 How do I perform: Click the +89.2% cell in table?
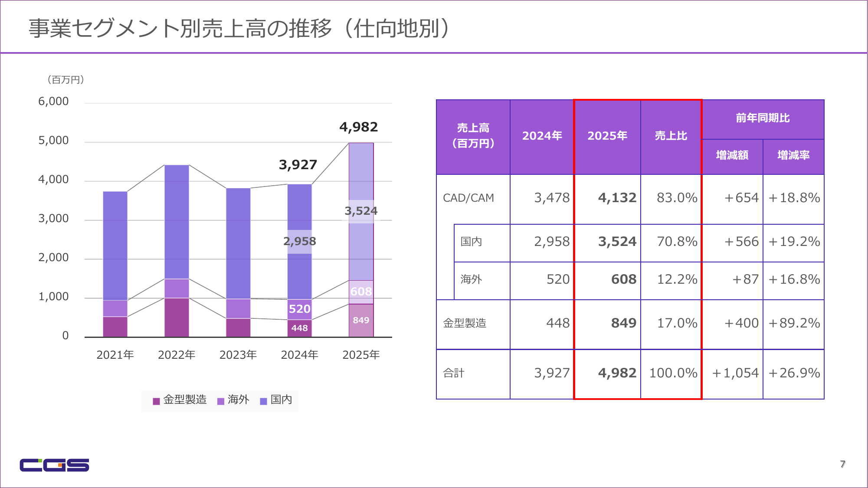point(793,323)
